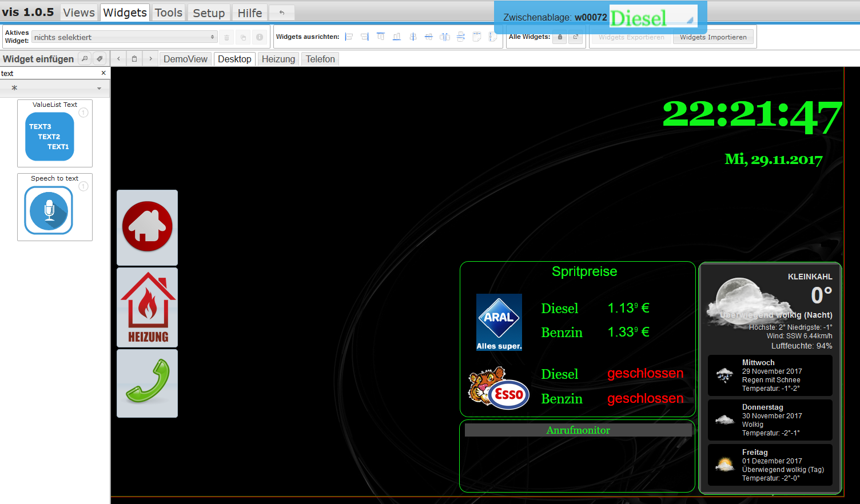The height and width of the screenshot is (504, 860).
Task: Click the red home navigation icon
Action: [x=148, y=227]
